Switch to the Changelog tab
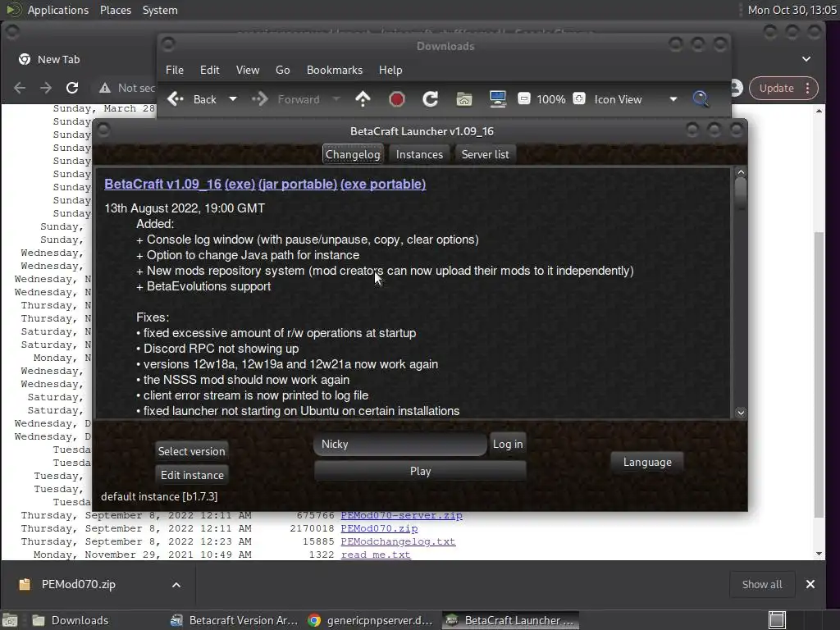Image resolution: width=840 pixels, height=630 pixels. [353, 154]
